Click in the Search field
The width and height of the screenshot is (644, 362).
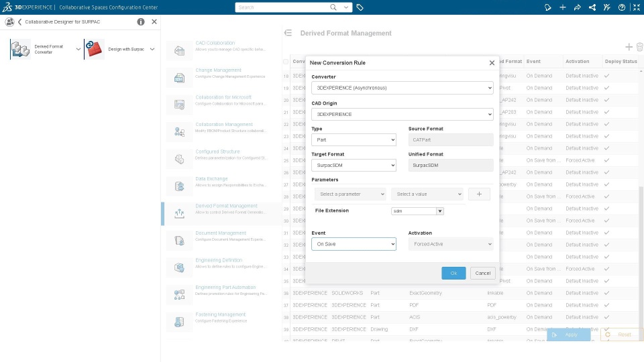pyautogui.click(x=283, y=7)
